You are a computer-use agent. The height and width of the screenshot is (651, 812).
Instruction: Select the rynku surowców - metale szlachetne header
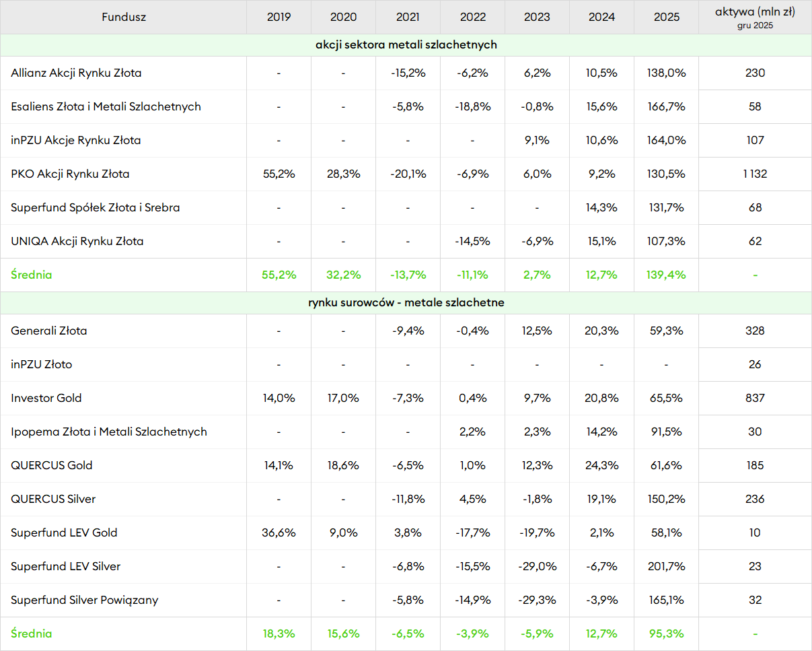(406, 303)
